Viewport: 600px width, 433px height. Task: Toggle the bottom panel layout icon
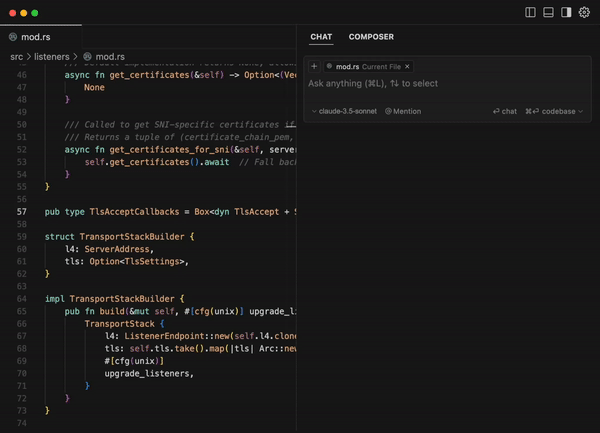[x=548, y=13]
